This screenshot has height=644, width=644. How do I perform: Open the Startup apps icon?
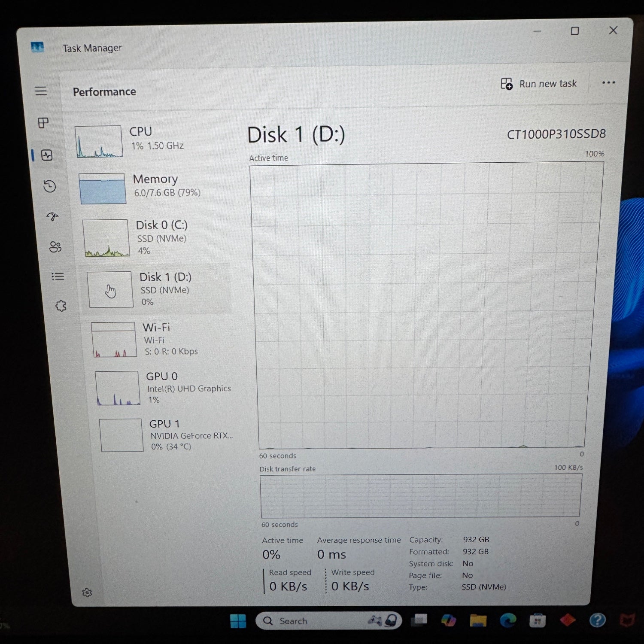[x=52, y=216]
